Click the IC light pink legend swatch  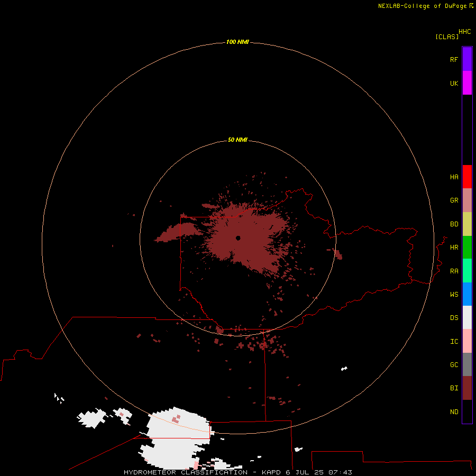(x=467, y=341)
